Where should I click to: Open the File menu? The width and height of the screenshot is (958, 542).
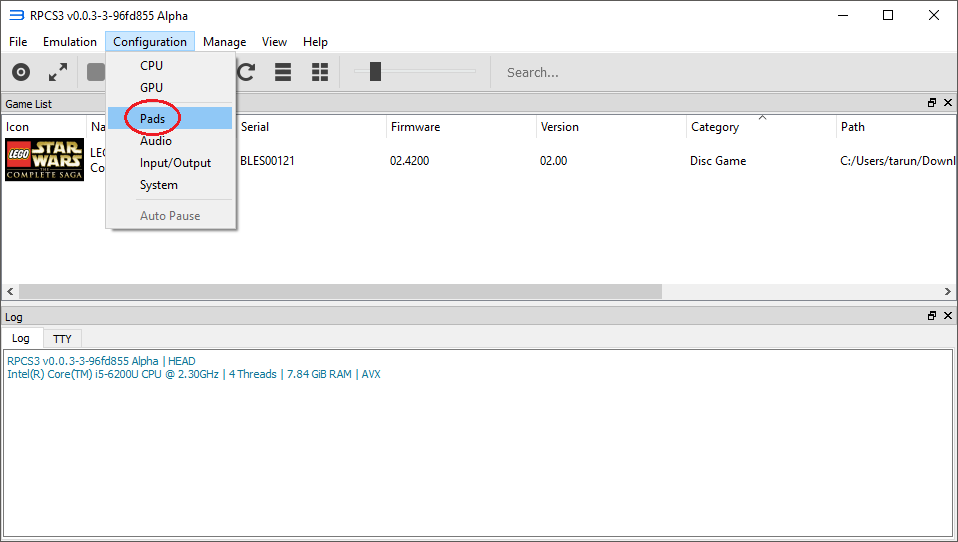(x=18, y=42)
